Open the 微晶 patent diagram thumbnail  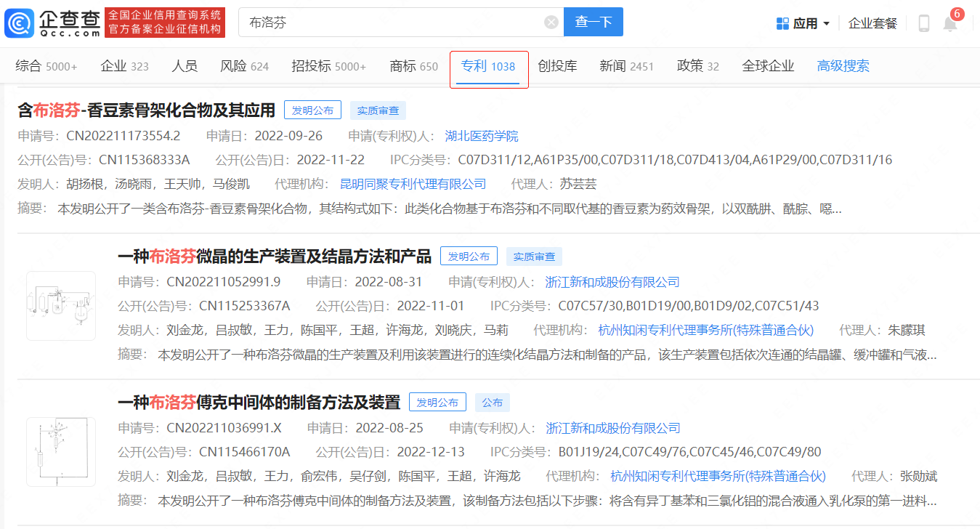click(x=61, y=306)
